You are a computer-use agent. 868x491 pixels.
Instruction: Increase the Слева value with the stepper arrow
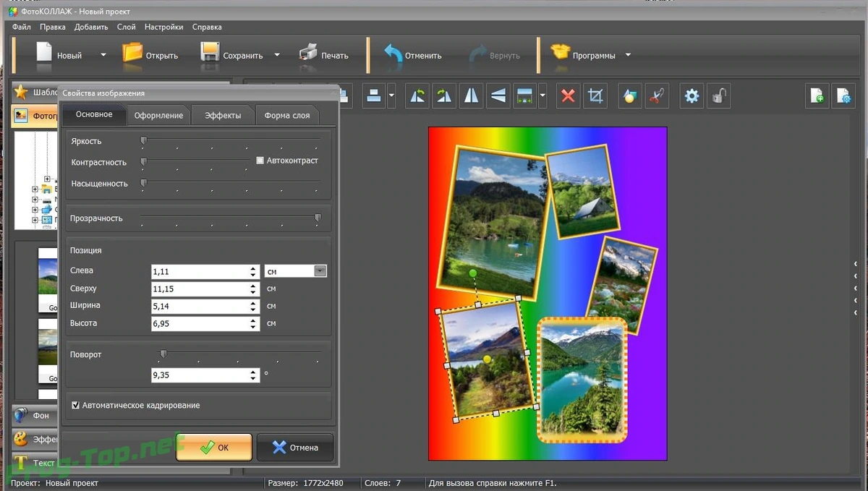[253, 268]
